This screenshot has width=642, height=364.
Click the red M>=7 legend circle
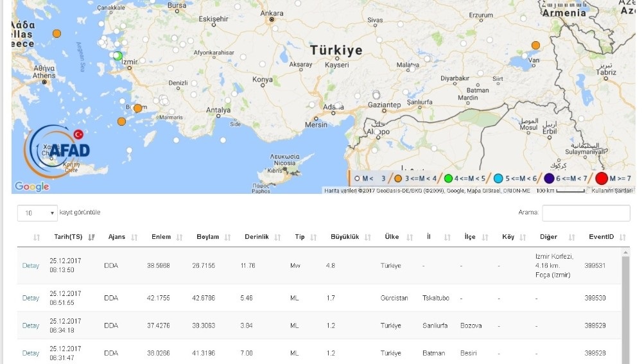point(602,178)
